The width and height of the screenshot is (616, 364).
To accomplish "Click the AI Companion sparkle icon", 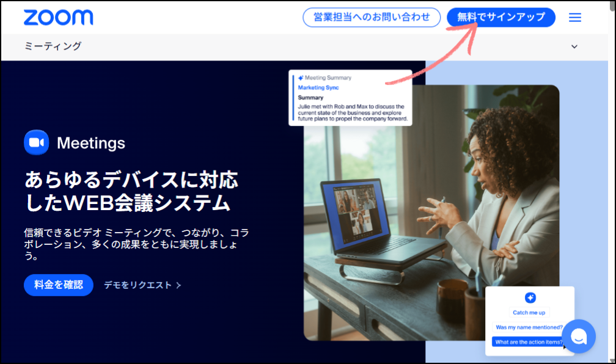I will coord(530,297).
